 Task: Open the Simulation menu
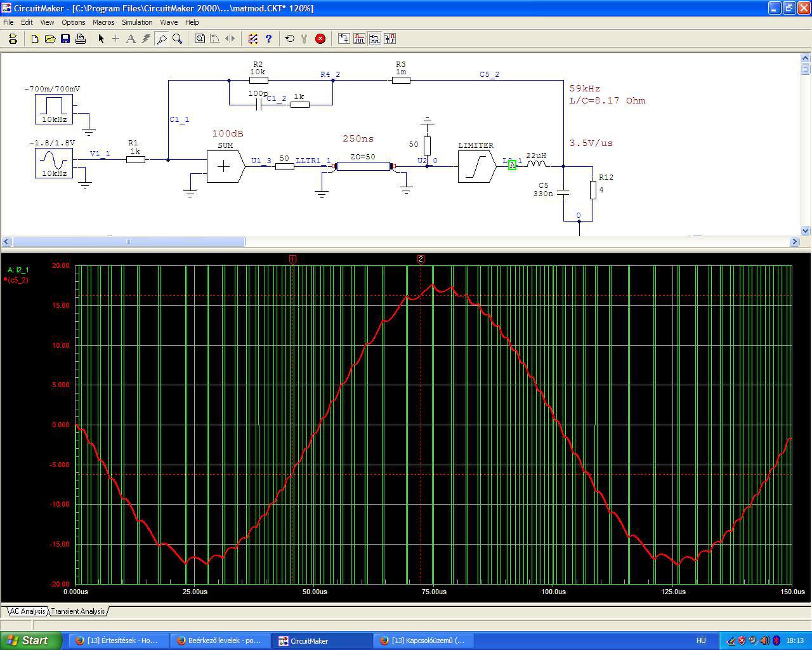(137, 22)
